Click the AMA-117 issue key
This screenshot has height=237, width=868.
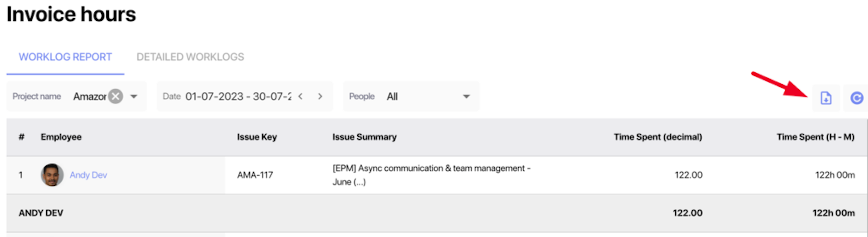pos(255,175)
